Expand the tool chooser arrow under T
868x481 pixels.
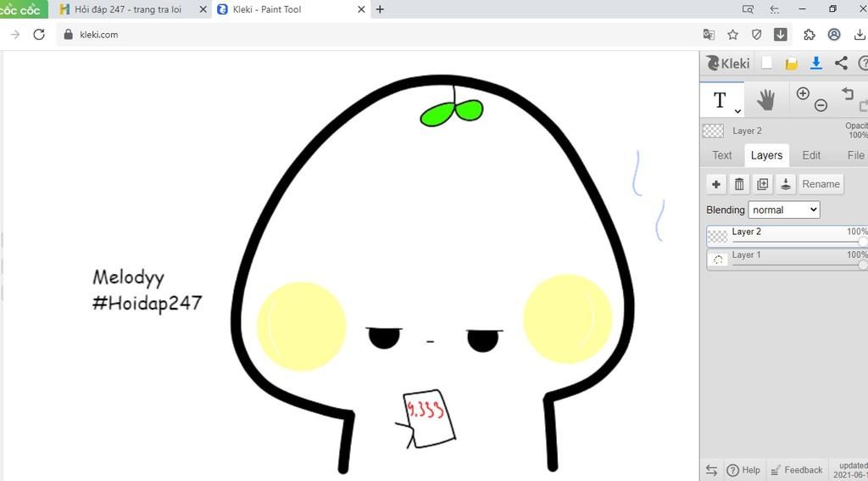click(737, 111)
